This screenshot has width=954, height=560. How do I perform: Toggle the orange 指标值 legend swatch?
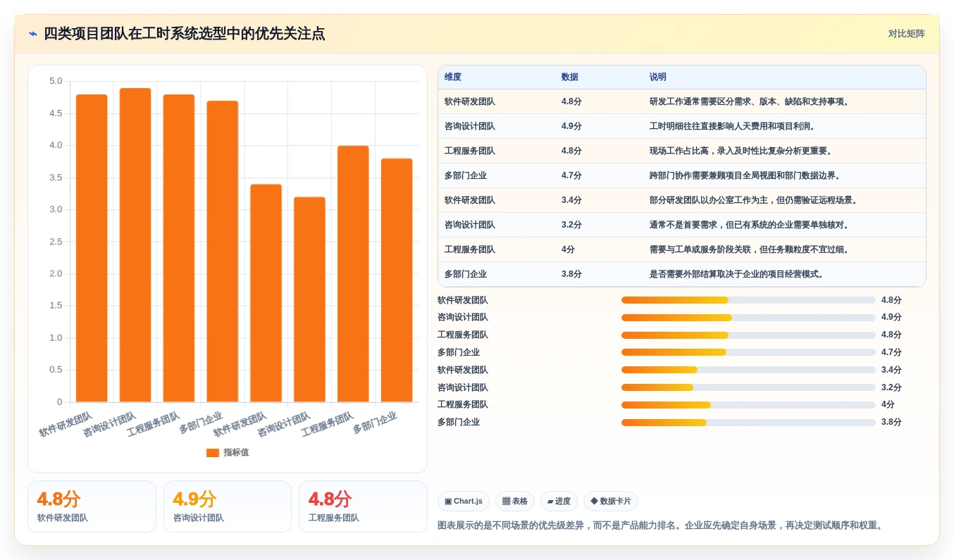coord(213,452)
